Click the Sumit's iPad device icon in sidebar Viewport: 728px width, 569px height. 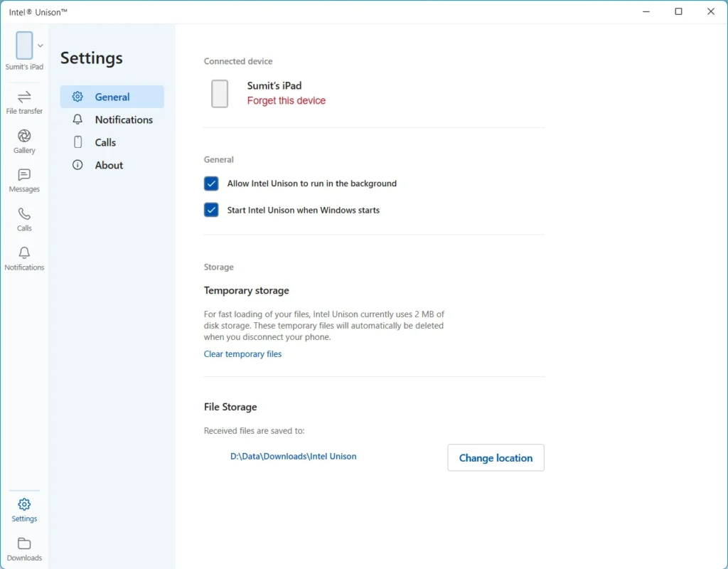[24, 46]
